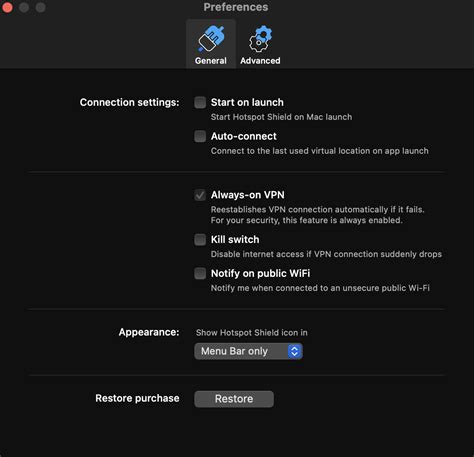Select the General plug icon
Screen dimensions: 474x457
coord(211,39)
